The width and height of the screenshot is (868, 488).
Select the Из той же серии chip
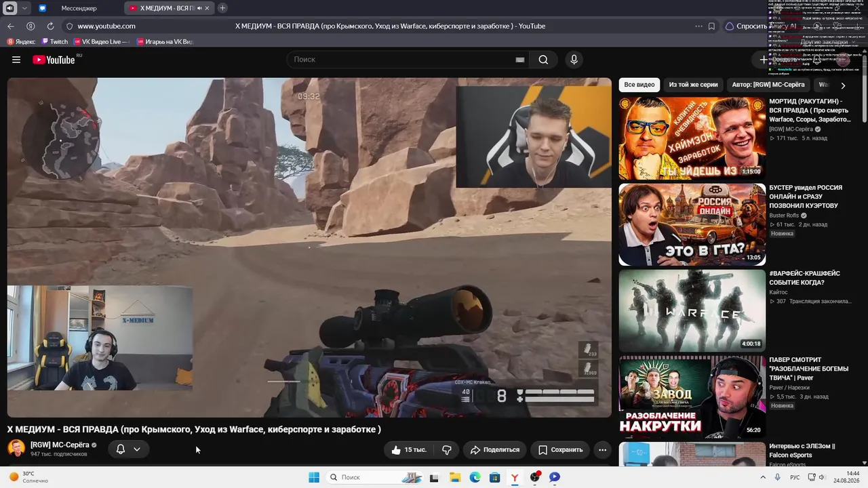pos(693,85)
